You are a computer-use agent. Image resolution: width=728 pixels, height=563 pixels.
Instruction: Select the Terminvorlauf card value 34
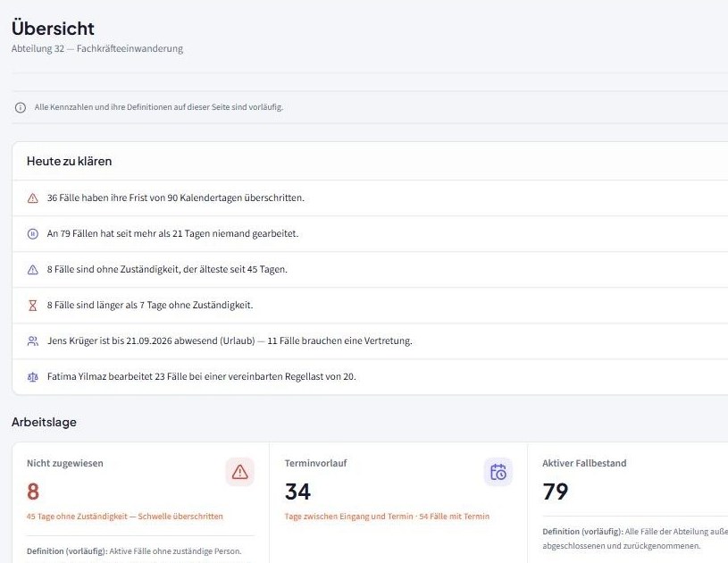(297, 492)
